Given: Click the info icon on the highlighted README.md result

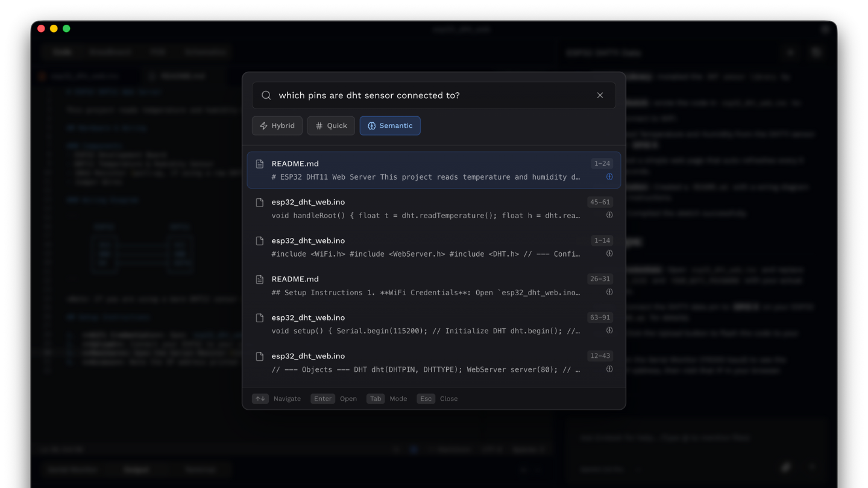Looking at the screenshot, I should [x=609, y=176].
